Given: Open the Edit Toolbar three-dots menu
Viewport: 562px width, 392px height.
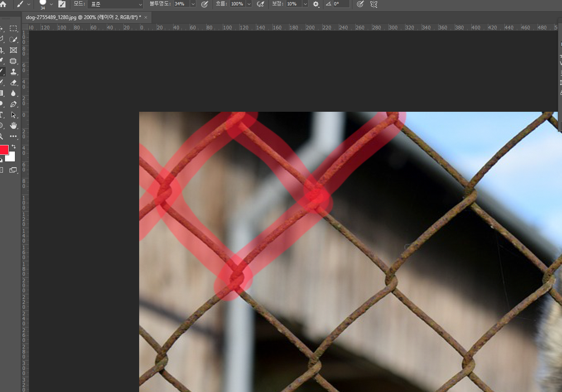Looking at the screenshot, I should pos(14,136).
